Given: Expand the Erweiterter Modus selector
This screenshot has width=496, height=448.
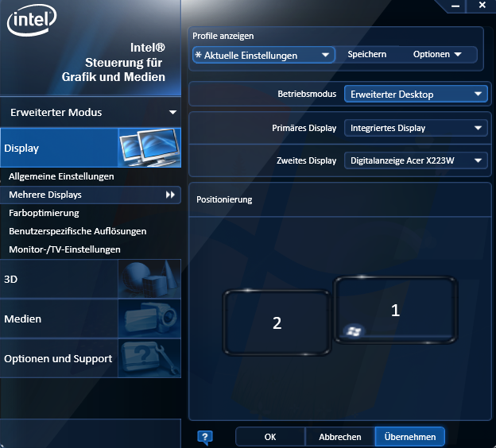Looking at the screenshot, I should click(x=91, y=112).
